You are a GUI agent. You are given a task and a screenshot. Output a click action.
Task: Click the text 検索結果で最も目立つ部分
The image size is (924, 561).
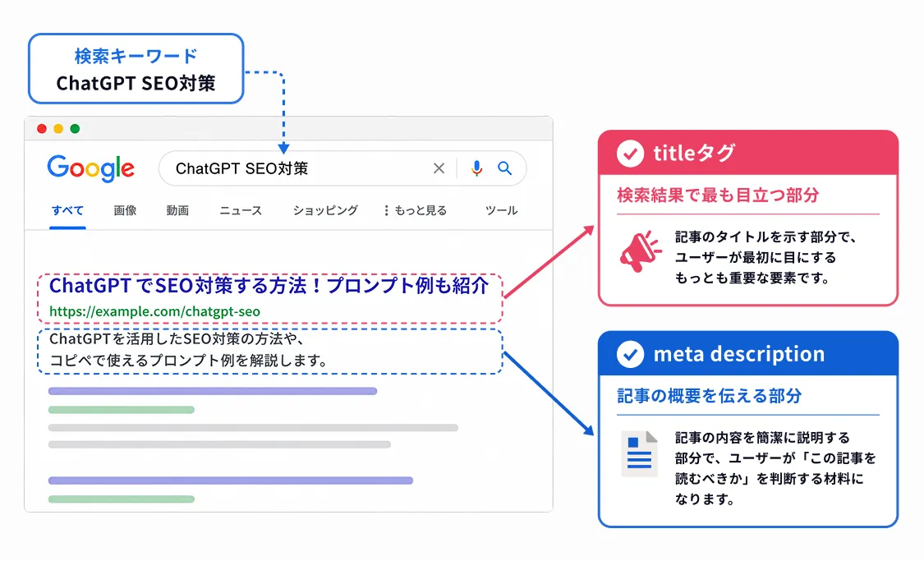coord(718,195)
